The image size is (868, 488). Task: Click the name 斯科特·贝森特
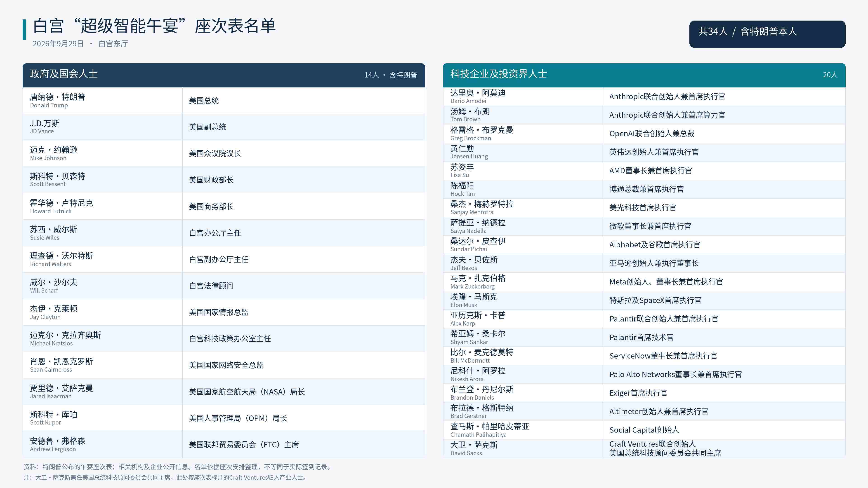click(x=57, y=176)
